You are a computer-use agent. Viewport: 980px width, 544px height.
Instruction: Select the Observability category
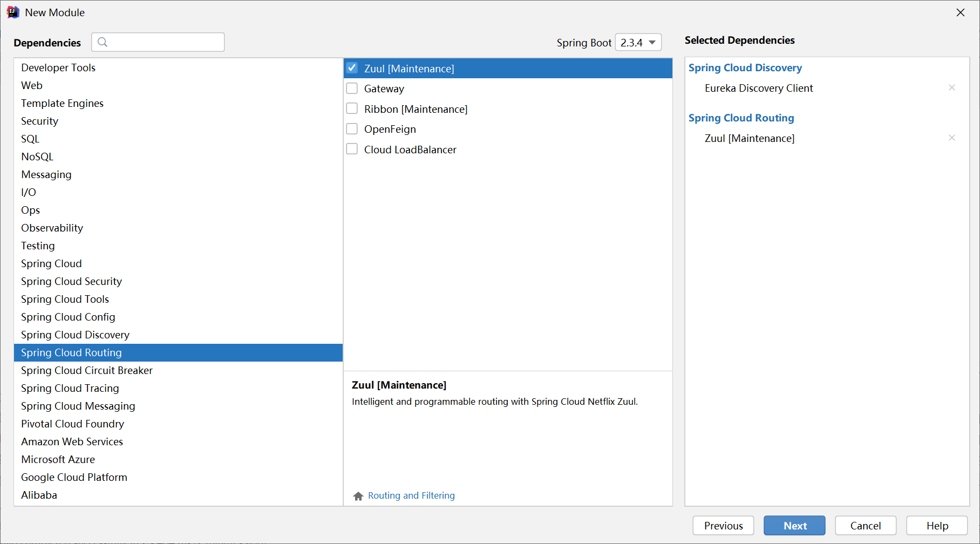pos(178,228)
